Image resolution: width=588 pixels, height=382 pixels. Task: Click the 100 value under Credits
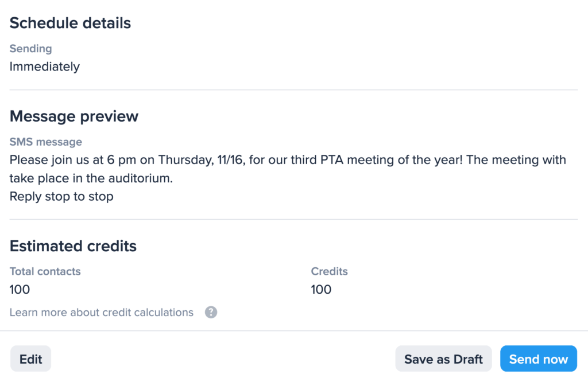[x=321, y=289]
